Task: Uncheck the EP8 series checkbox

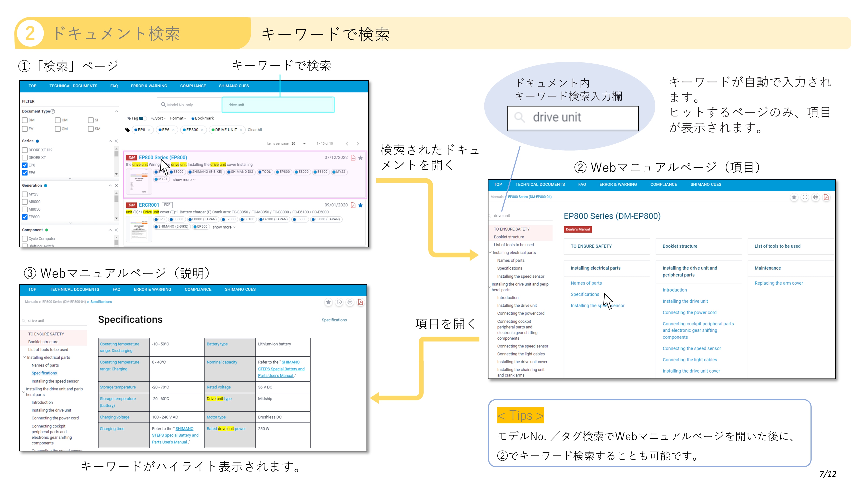Action: point(25,165)
